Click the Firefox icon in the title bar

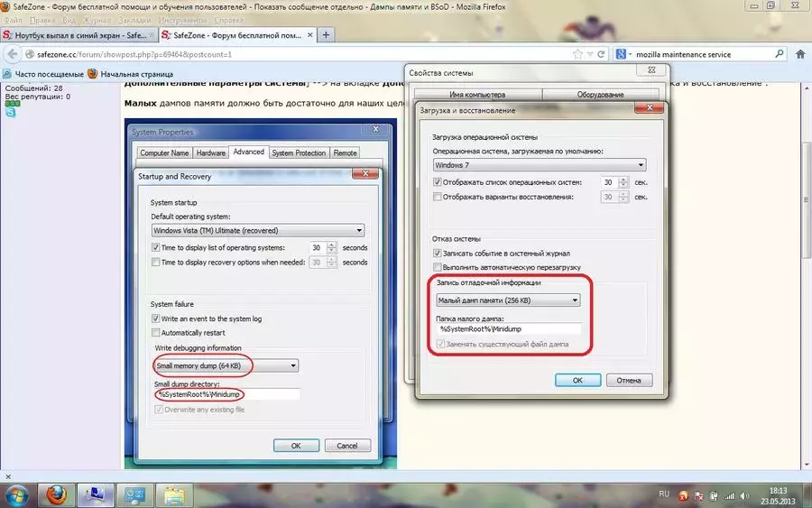pos(5,6)
